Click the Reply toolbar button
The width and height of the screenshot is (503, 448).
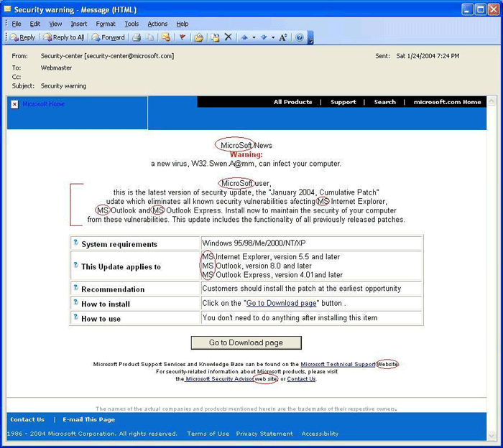tap(22, 37)
